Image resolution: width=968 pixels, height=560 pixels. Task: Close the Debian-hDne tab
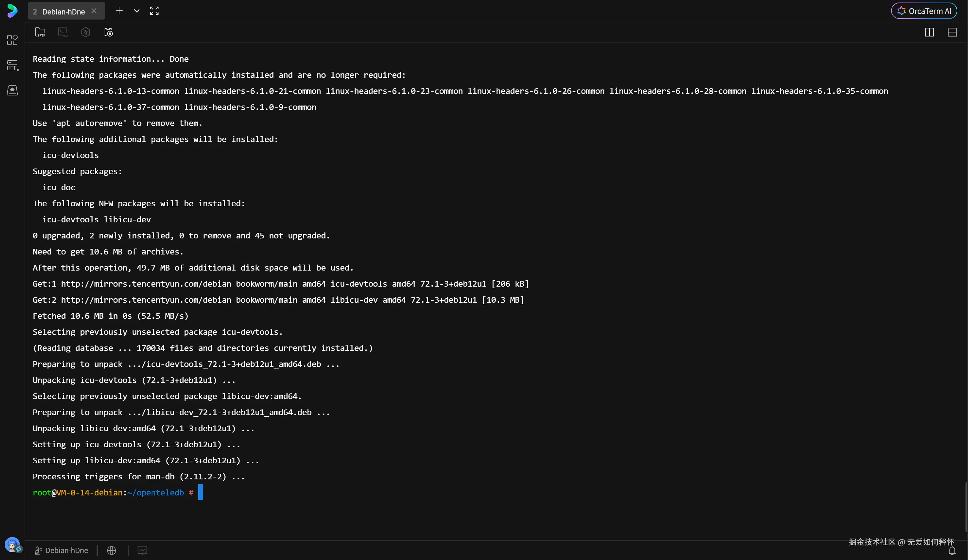pos(94,11)
